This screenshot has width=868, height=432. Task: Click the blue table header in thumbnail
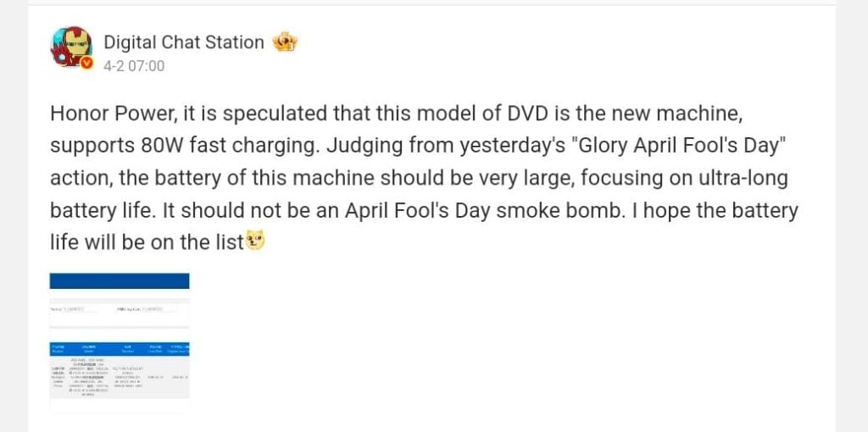120,348
